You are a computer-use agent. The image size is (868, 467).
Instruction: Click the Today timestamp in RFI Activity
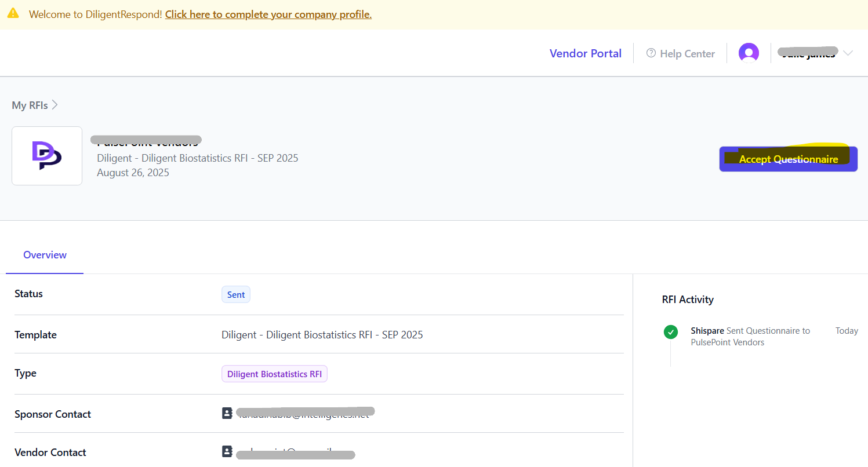(847, 331)
